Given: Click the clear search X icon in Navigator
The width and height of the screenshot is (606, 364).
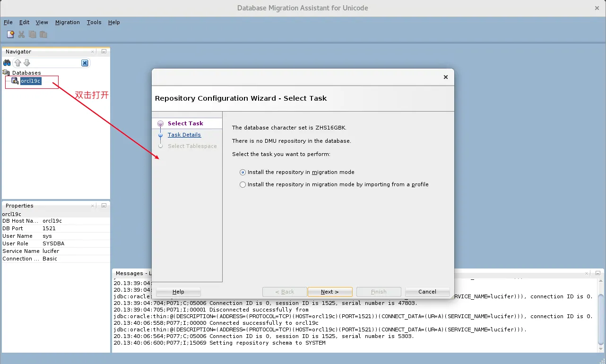Looking at the screenshot, I should pos(84,62).
